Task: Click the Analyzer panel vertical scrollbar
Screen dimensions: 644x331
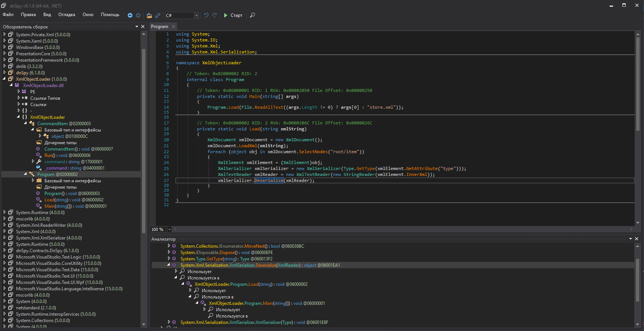Action: click(x=637, y=285)
